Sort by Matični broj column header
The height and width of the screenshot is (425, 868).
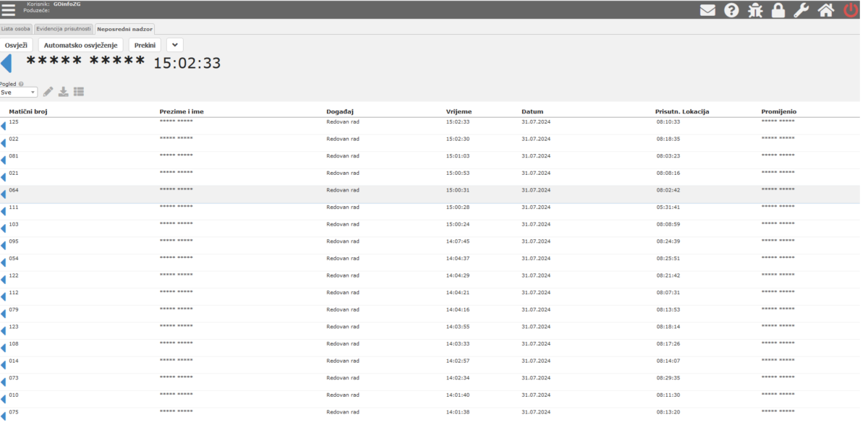[x=27, y=112]
